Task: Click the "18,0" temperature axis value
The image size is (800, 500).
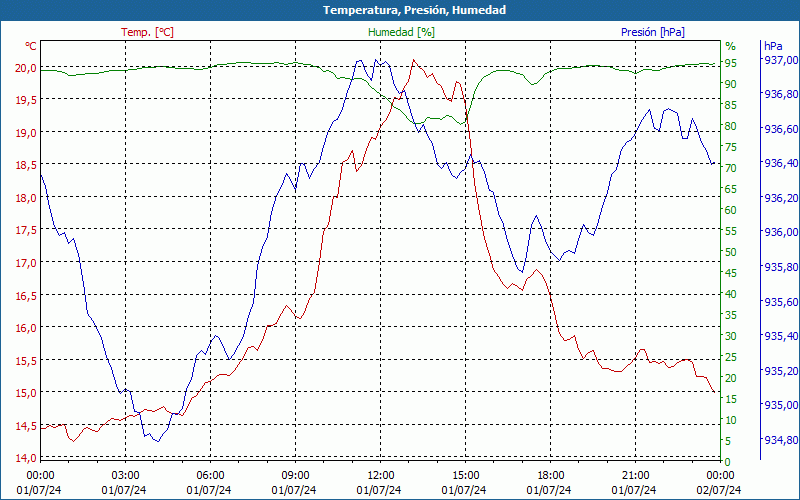Action: pyautogui.click(x=26, y=198)
